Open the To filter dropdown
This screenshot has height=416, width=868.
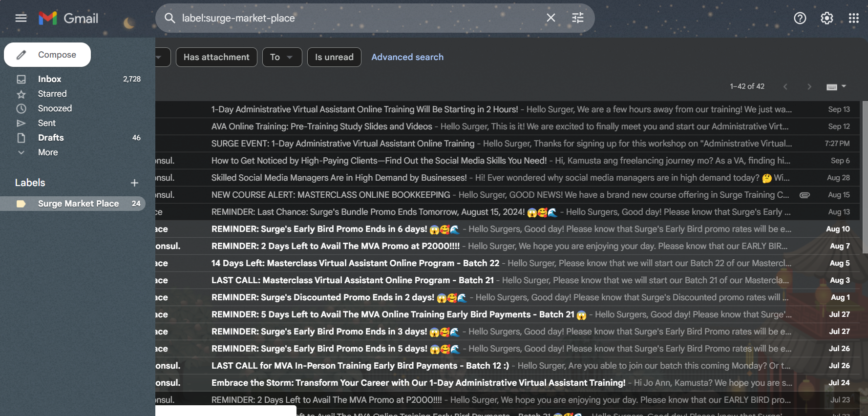(282, 57)
